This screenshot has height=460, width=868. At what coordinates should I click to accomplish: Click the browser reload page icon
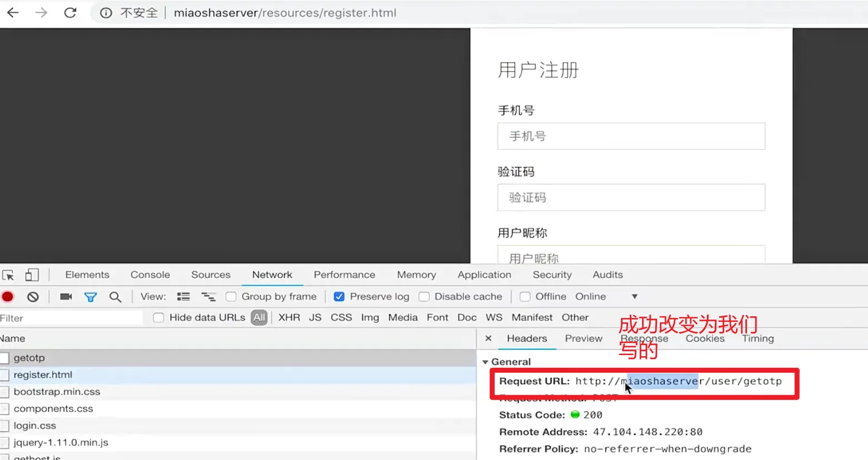(x=70, y=13)
